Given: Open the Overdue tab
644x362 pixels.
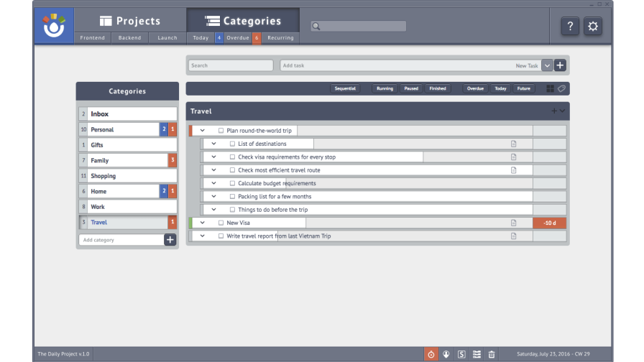Looking at the screenshot, I should (x=238, y=38).
